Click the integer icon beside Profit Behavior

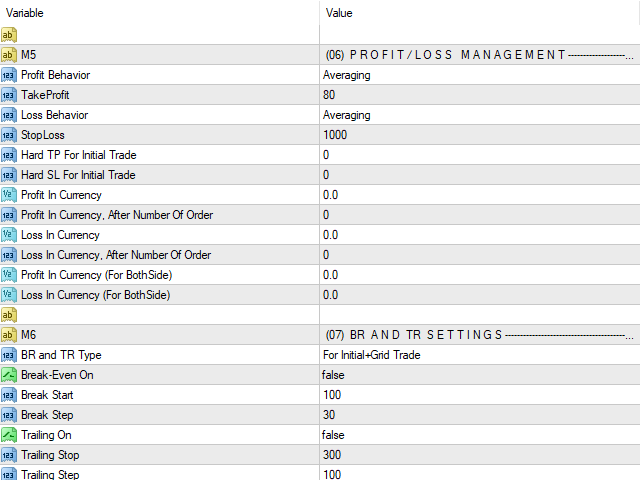click(9, 75)
